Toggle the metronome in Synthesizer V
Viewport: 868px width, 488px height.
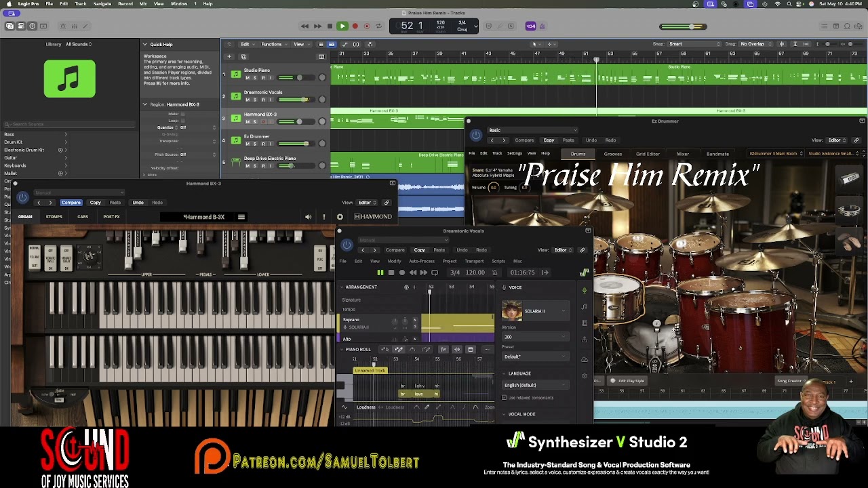494,272
